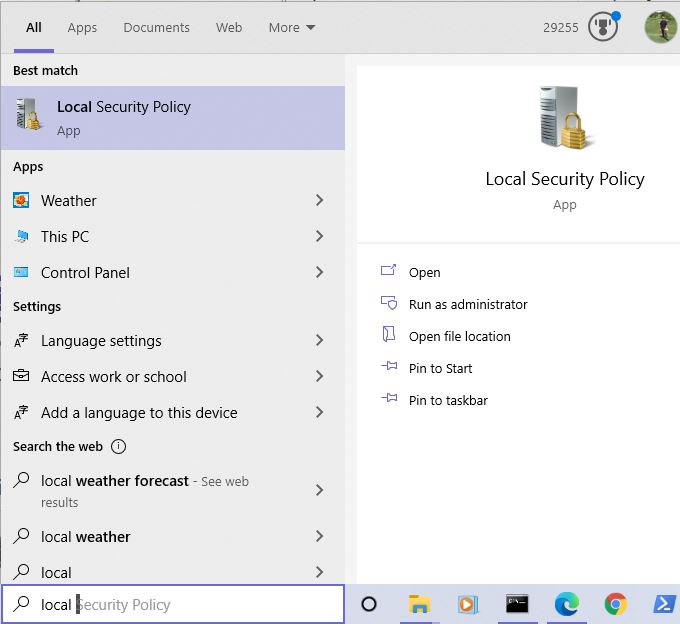Expand the This PC result chevron
680x624 pixels.
(x=320, y=236)
